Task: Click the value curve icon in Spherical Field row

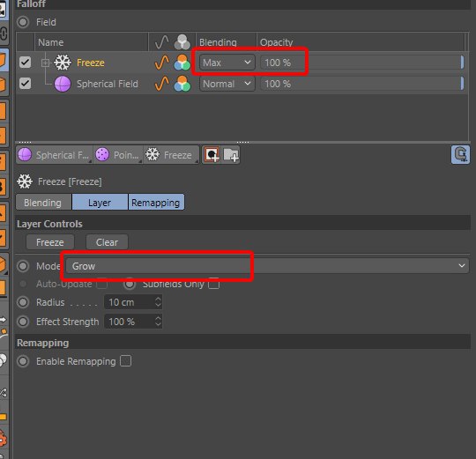Action: tap(162, 84)
